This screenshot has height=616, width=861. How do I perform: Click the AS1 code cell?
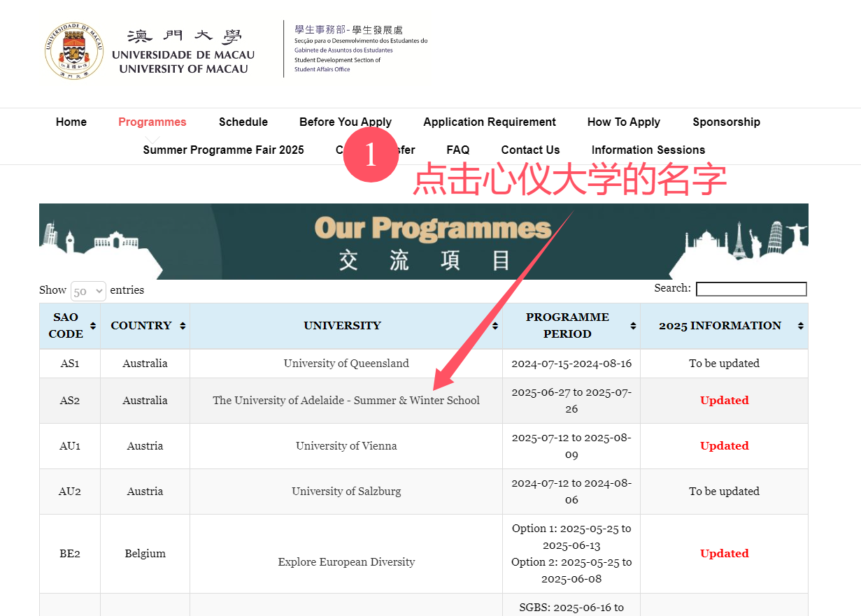click(70, 364)
